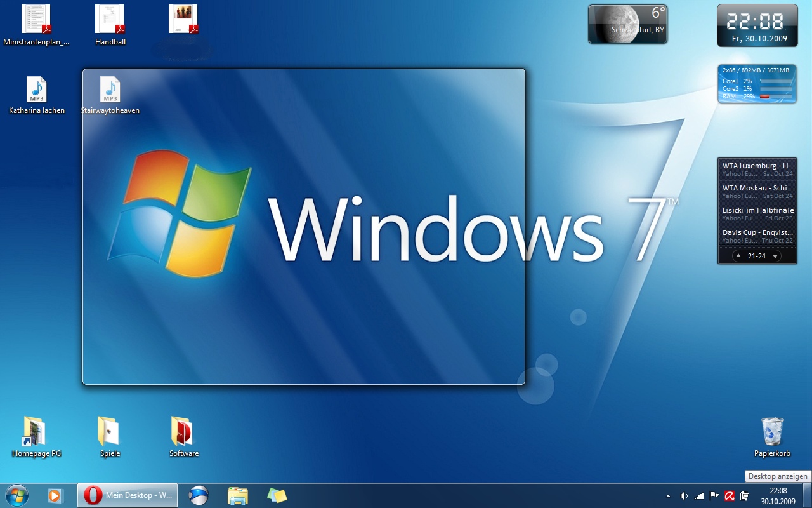
Task: Click the Windows Start orb
Action: [x=16, y=495]
